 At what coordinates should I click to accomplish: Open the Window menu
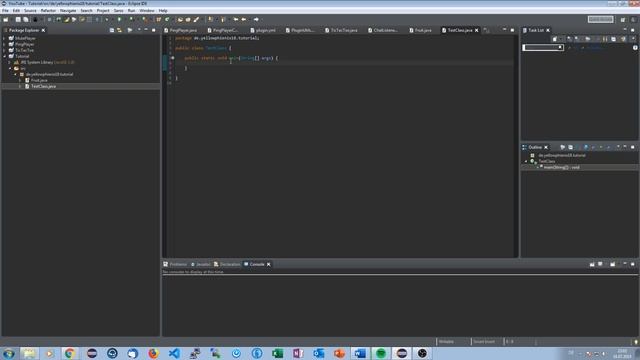click(x=147, y=11)
